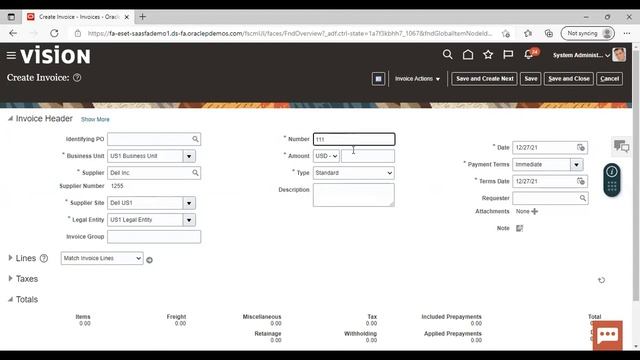
Task: Open the Terms Date calendar picker icon
Action: (x=580, y=181)
